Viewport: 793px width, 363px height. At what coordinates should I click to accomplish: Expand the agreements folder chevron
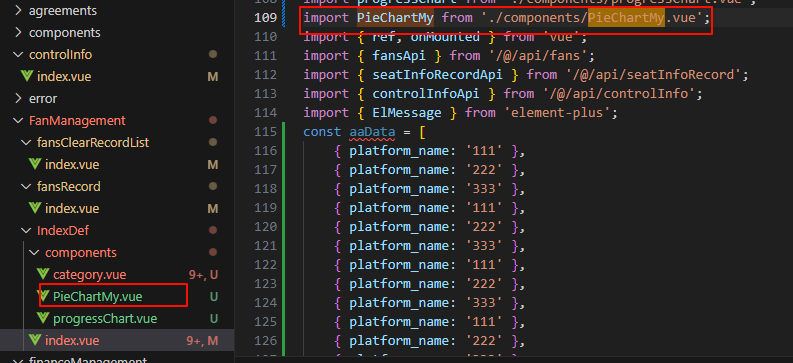(19, 11)
